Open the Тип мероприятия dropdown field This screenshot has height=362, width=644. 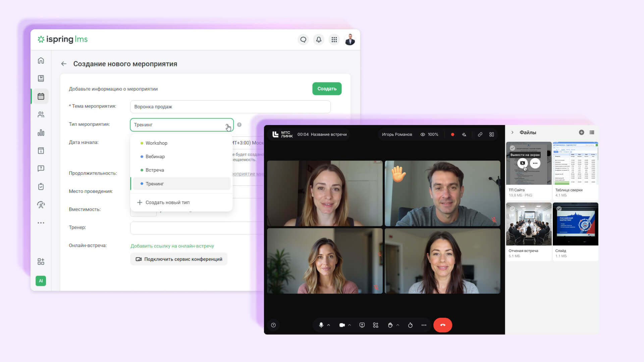pyautogui.click(x=182, y=125)
